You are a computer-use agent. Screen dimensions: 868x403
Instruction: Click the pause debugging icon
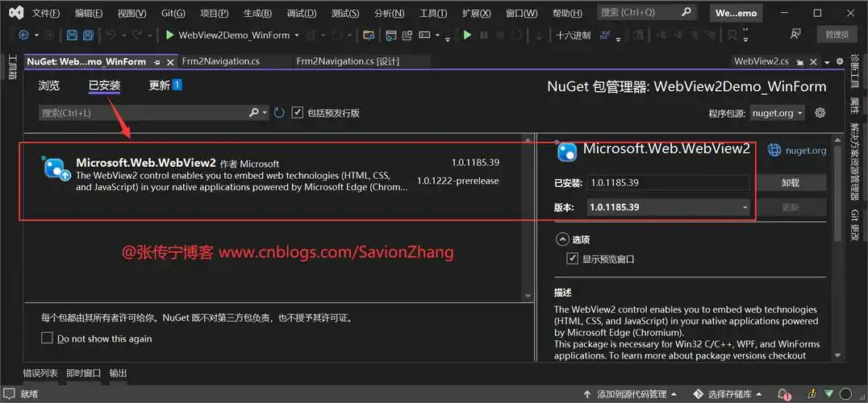coord(484,35)
